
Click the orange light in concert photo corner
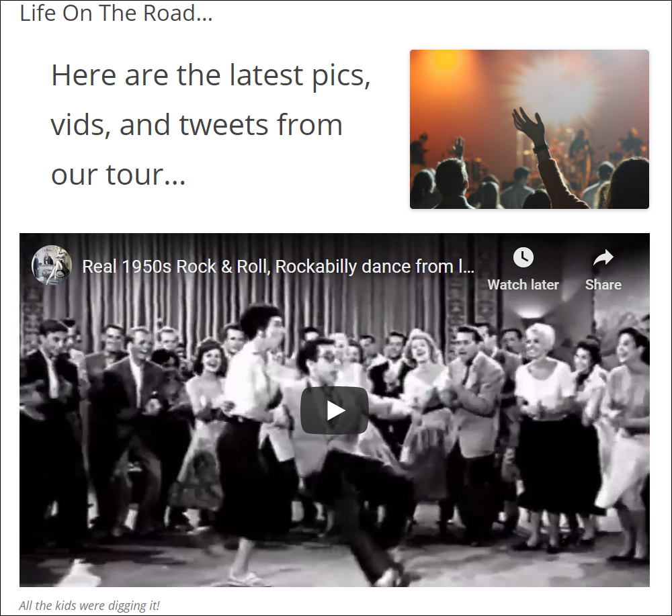point(446,60)
